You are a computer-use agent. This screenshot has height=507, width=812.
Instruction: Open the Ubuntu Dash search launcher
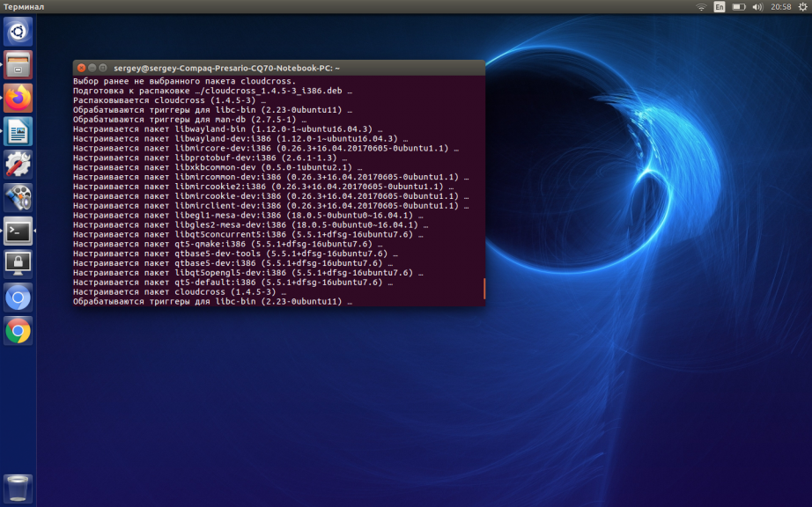pyautogui.click(x=18, y=32)
